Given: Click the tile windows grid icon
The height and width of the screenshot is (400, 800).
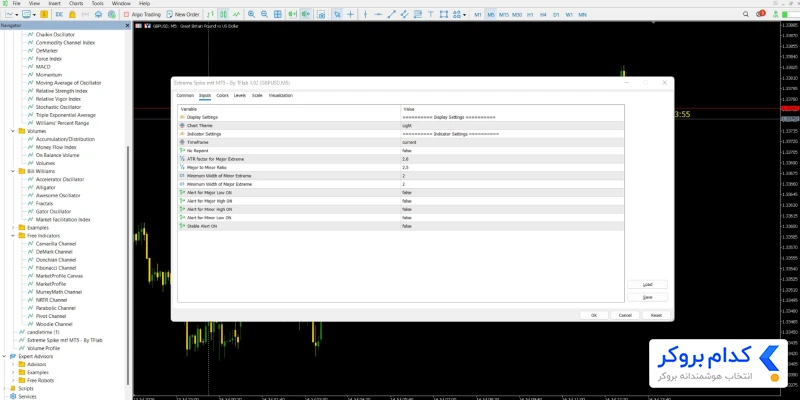Looking at the screenshot, I should (278, 14).
